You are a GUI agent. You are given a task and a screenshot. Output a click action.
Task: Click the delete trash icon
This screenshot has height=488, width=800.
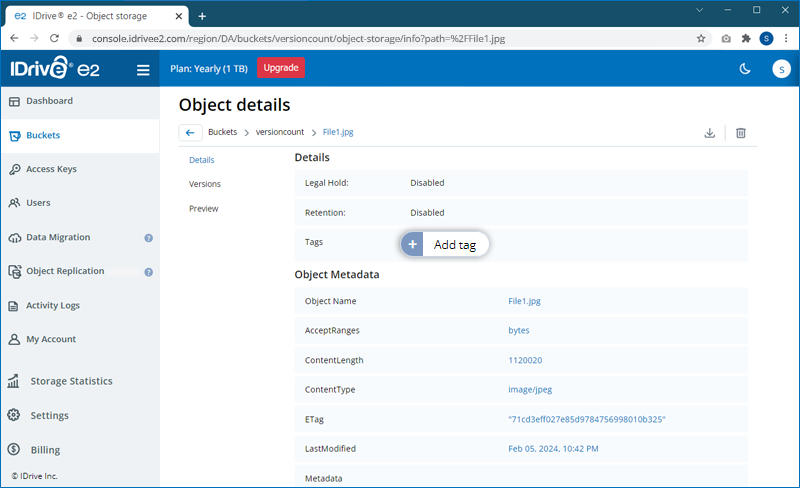pos(741,133)
